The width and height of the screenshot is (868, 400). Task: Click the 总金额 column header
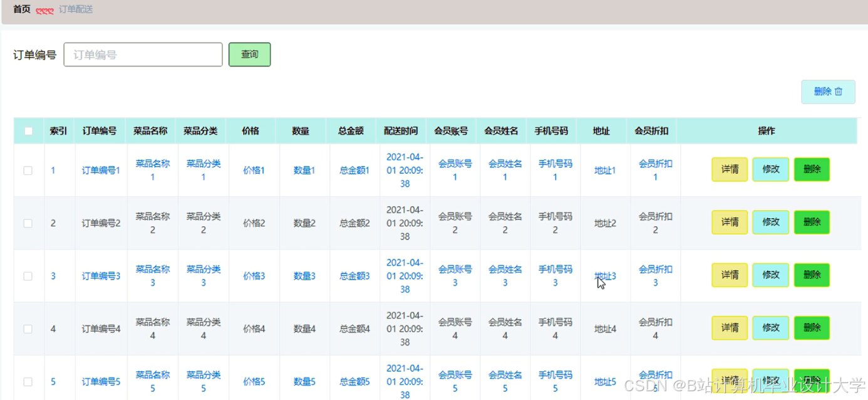point(351,131)
